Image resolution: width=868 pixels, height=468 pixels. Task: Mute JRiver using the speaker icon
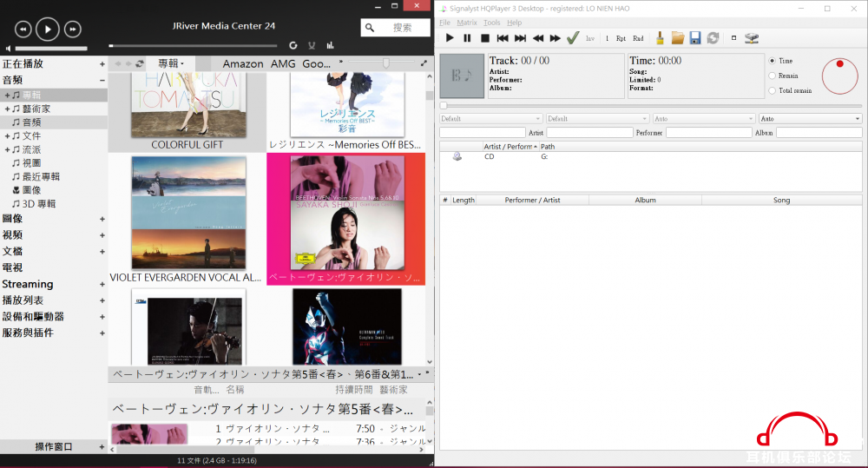point(9,49)
